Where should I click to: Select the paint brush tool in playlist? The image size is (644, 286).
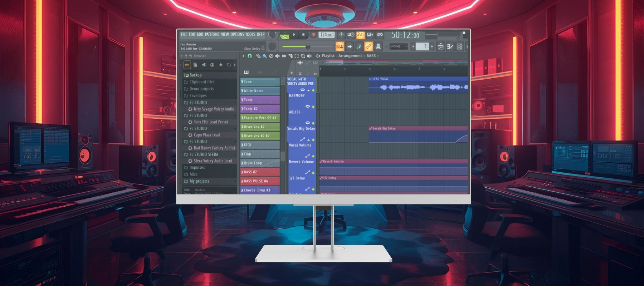tap(264, 56)
